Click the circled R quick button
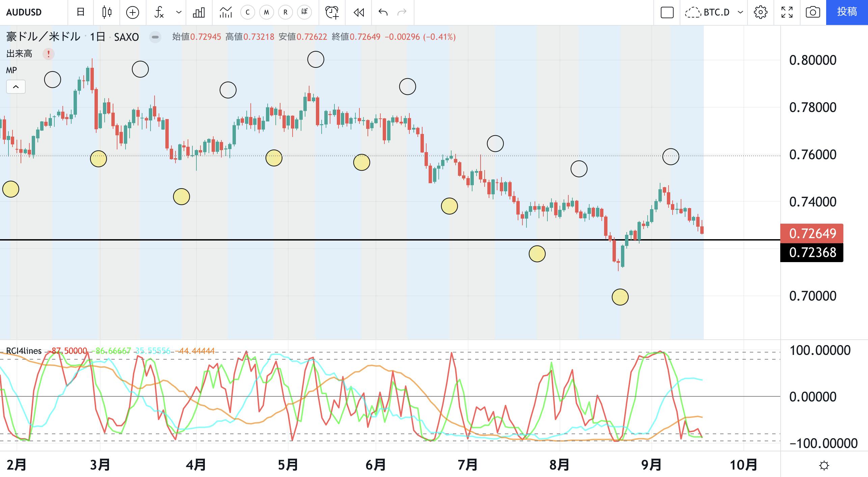 (285, 12)
